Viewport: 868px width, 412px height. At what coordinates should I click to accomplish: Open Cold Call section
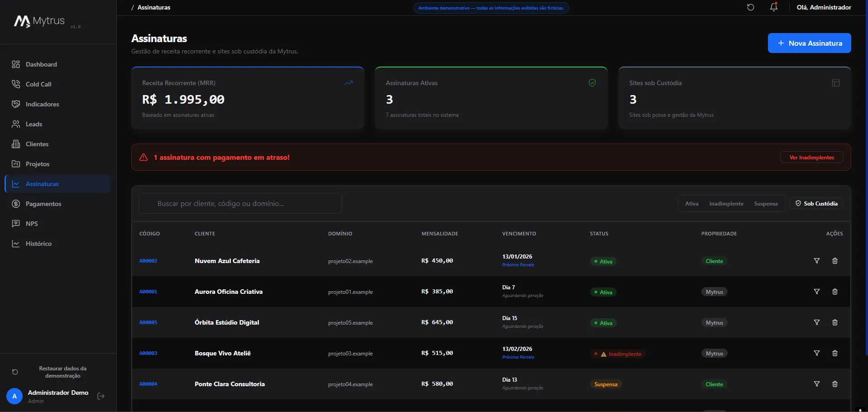pos(58,84)
